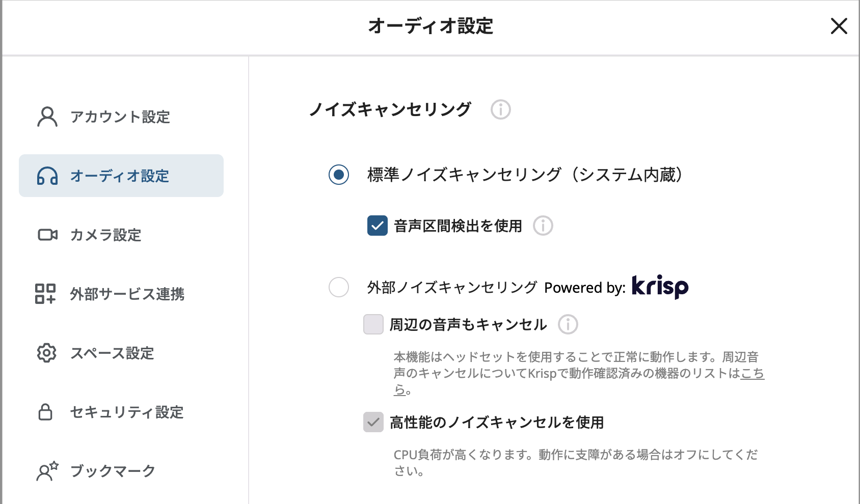Image resolution: width=860 pixels, height=504 pixels.
Task: Open the アカウント設定 section
Action: 121,117
